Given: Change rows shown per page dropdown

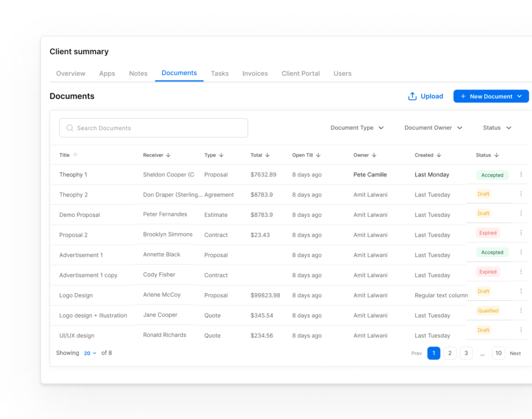Looking at the screenshot, I should coord(90,353).
